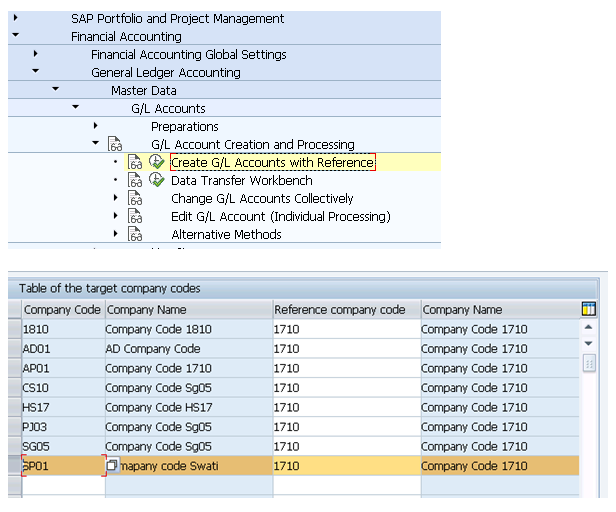
Task: Select row selector for company code AP01
Action: 15,368
